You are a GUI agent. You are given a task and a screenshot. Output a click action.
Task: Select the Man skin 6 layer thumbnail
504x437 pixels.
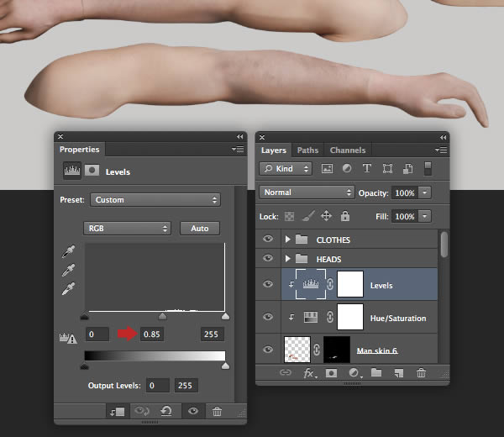[x=297, y=350]
